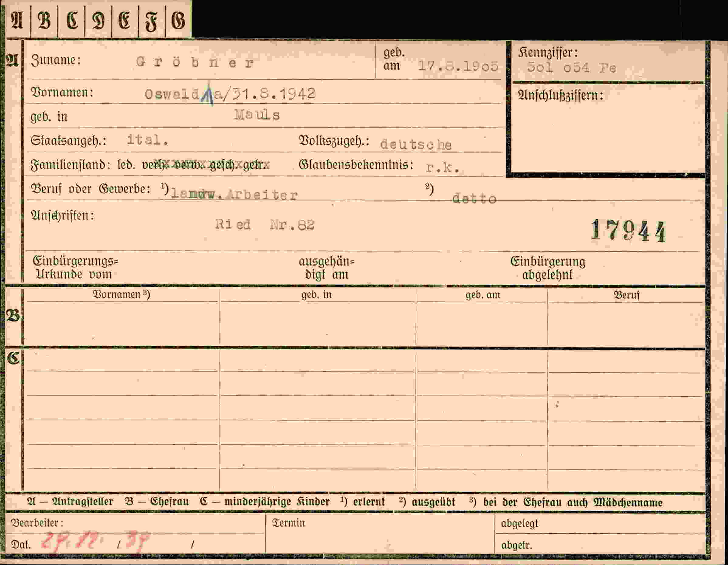
Task: Click the 'Vornamen ³)' column header
Action: click(x=121, y=294)
